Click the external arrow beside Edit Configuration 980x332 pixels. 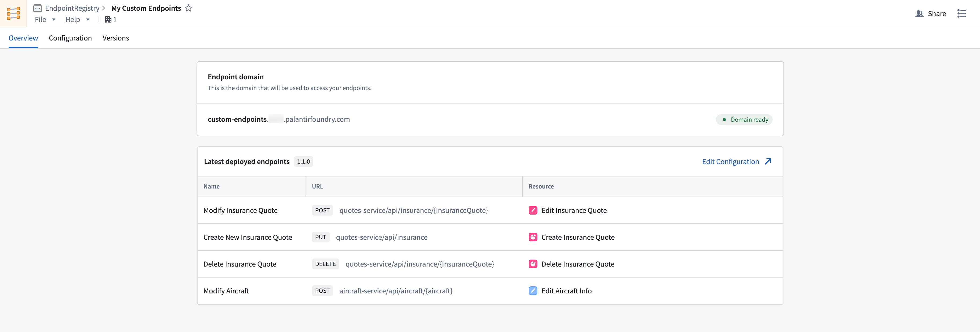point(767,161)
